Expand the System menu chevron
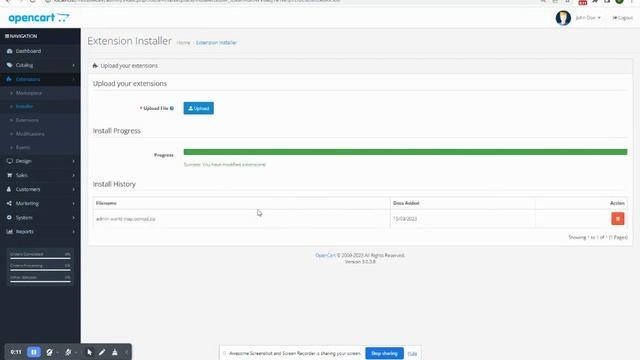 [73, 218]
